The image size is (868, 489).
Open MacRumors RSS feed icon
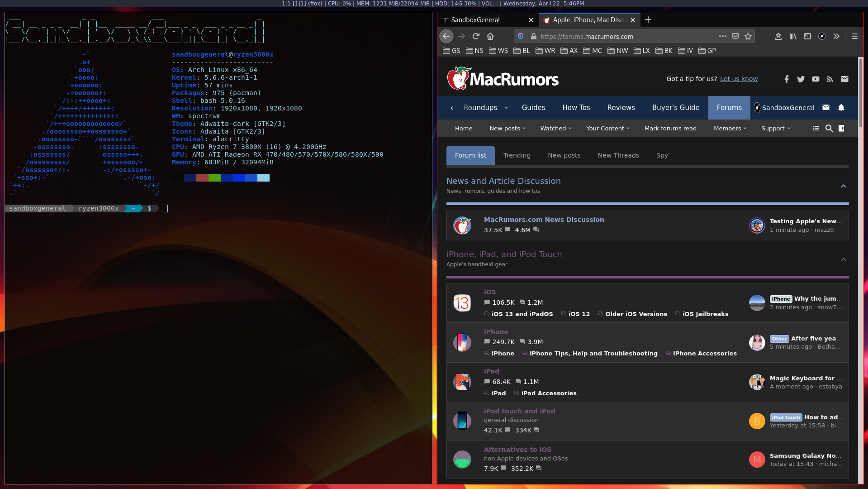point(830,79)
